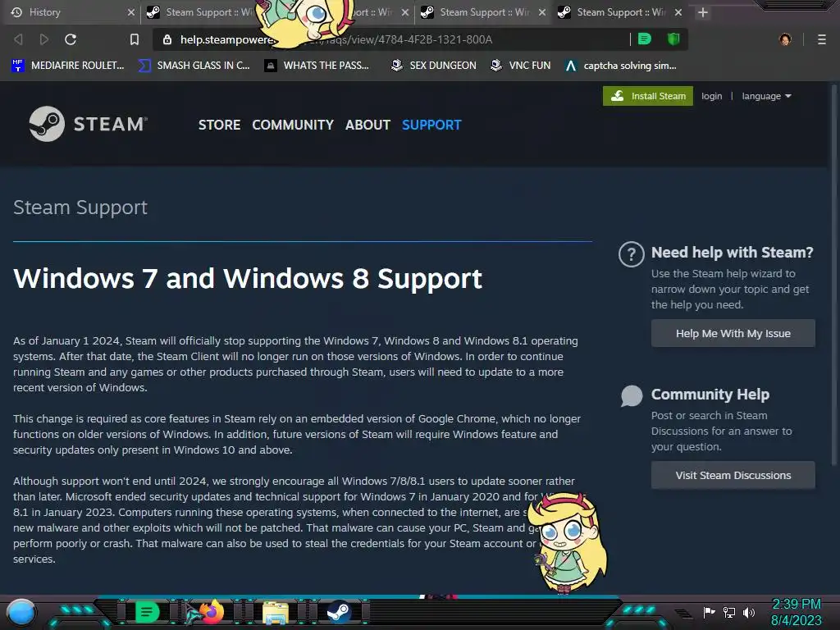The image size is (840, 630).
Task: Click the Windows 7 and Windows 8 Support title
Action: coord(248,279)
